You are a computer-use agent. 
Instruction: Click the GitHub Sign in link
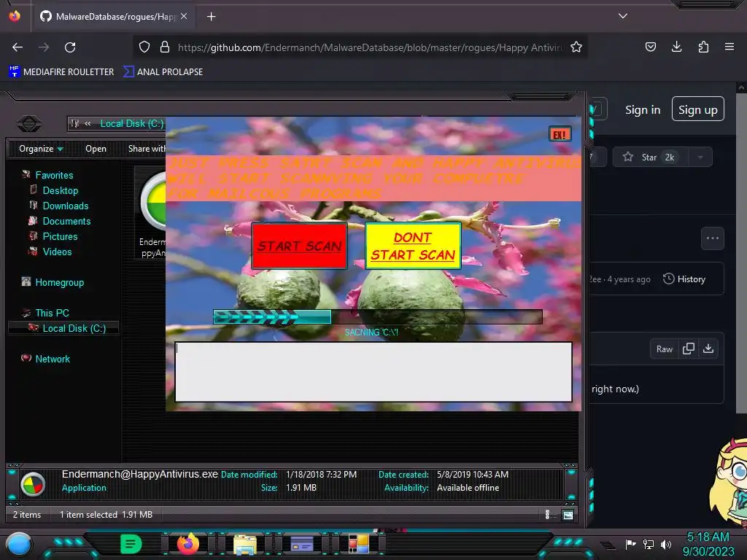tap(643, 110)
